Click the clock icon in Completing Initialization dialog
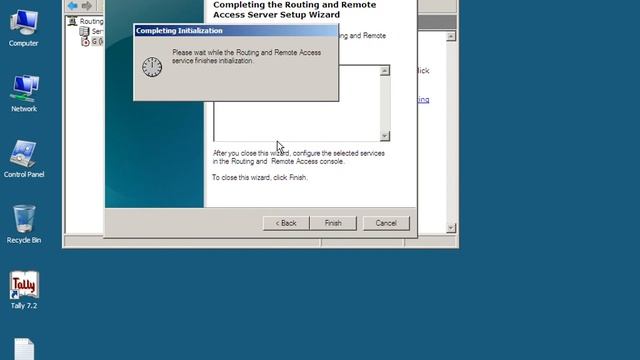Viewport: 640px width, 360px height. (x=152, y=67)
